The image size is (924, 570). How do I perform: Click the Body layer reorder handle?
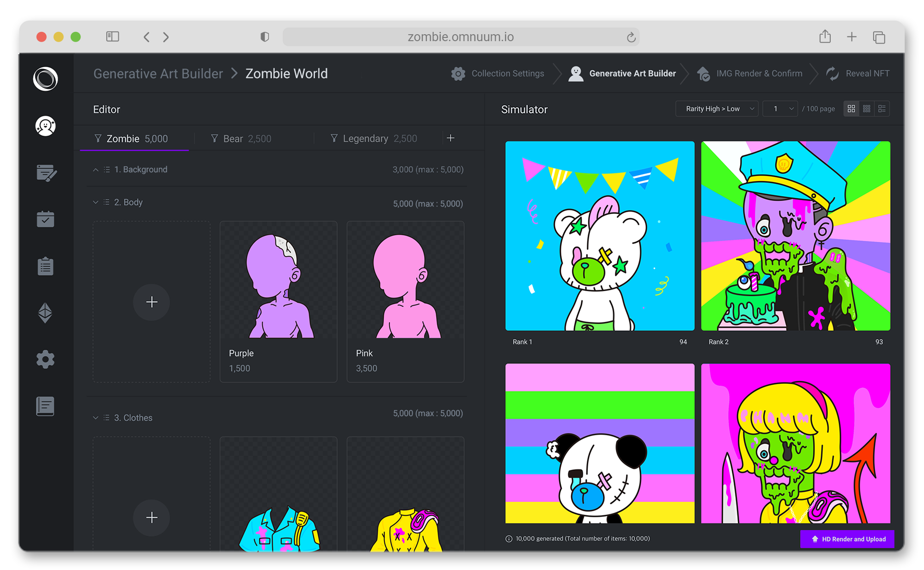(x=107, y=202)
